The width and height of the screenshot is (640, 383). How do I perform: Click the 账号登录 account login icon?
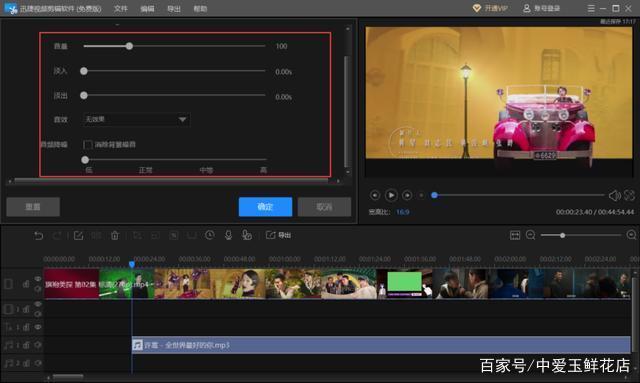click(x=527, y=8)
